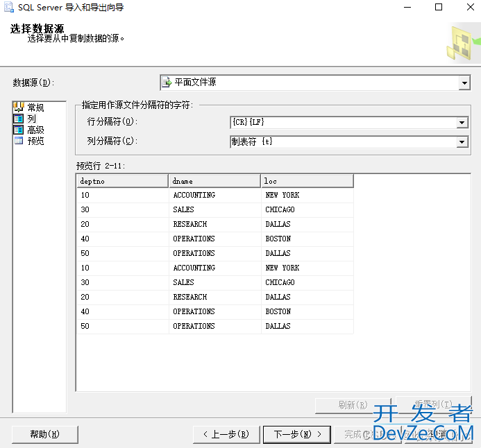Click the 重置列(T) button

coord(433,404)
